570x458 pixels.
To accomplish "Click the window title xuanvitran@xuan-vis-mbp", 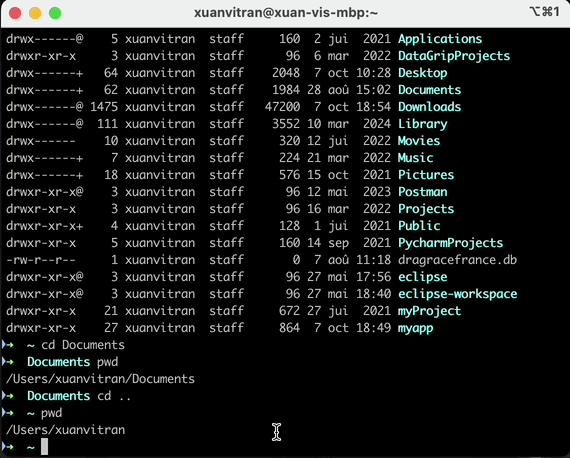I will coord(286,13).
